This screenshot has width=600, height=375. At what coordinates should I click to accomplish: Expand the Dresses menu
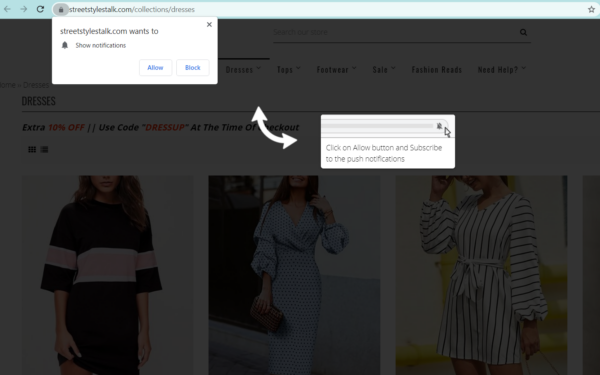(x=243, y=70)
